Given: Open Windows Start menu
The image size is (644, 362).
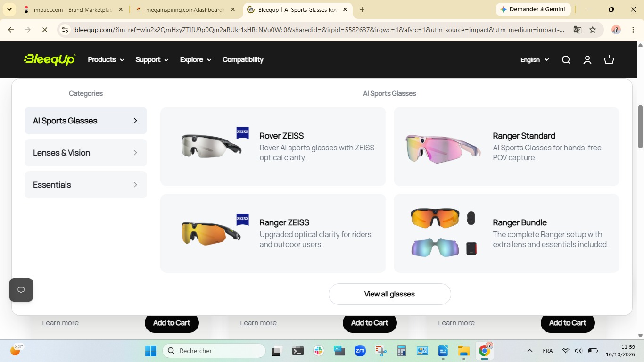Looking at the screenshot, I should pos(150,351).
